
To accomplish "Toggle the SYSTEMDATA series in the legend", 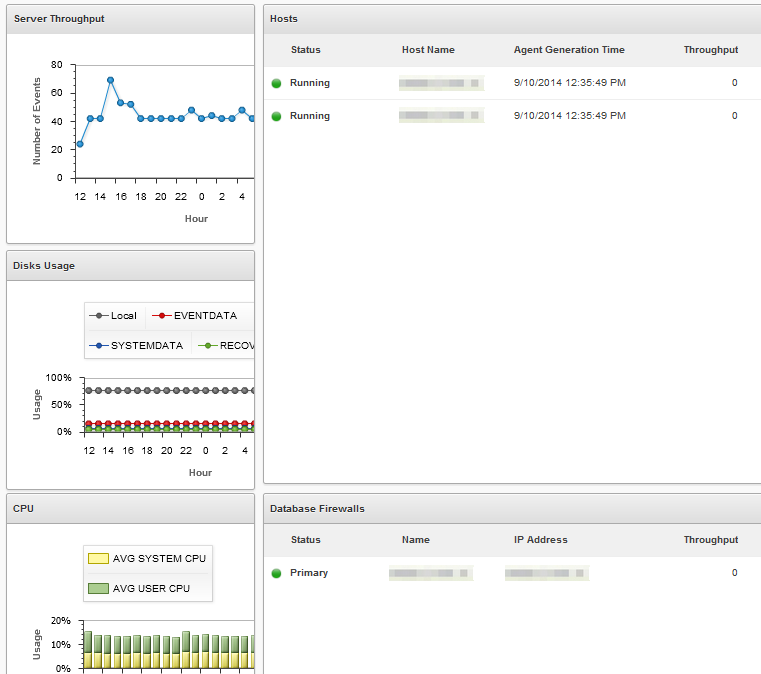I will click(136, 345).
